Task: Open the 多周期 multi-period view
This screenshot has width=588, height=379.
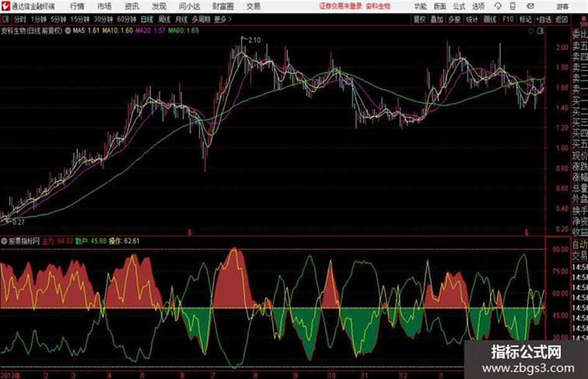Action: point(200,19)
